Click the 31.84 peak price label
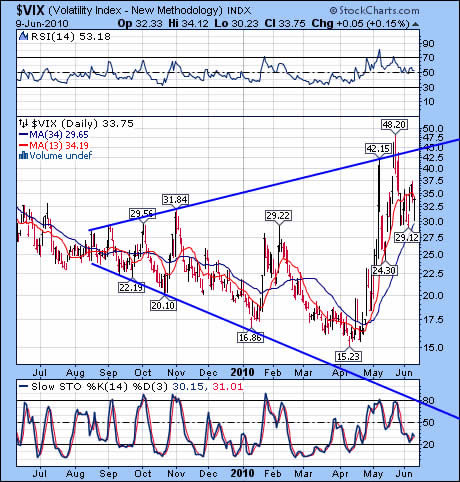Screen dimensions: 460x482 (175, 199)
